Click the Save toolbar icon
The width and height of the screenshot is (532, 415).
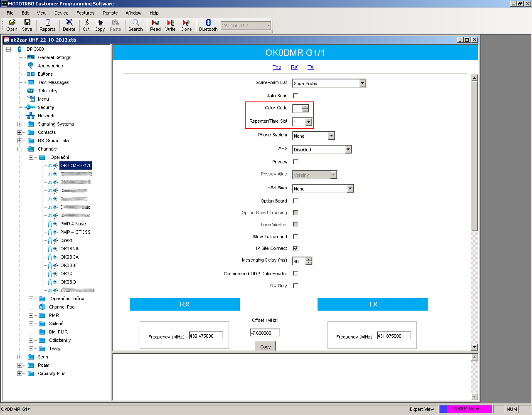(27, 25)
